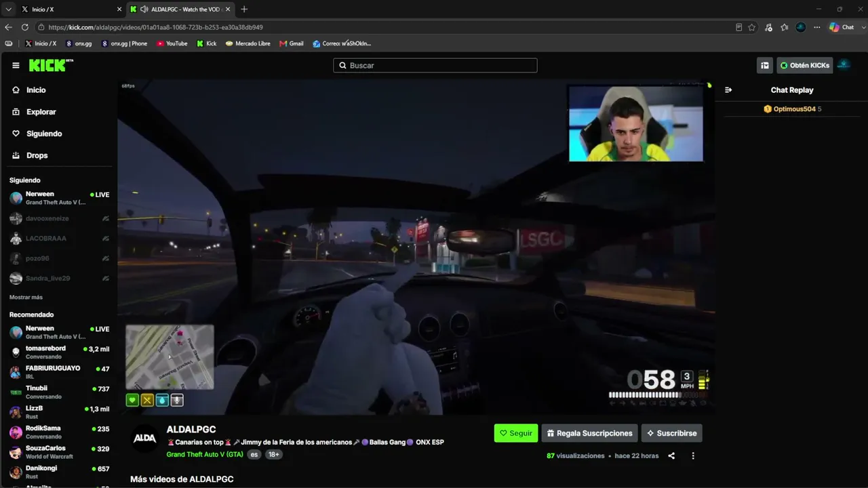Open the Mercado Libre bookmark

[248, 43]
